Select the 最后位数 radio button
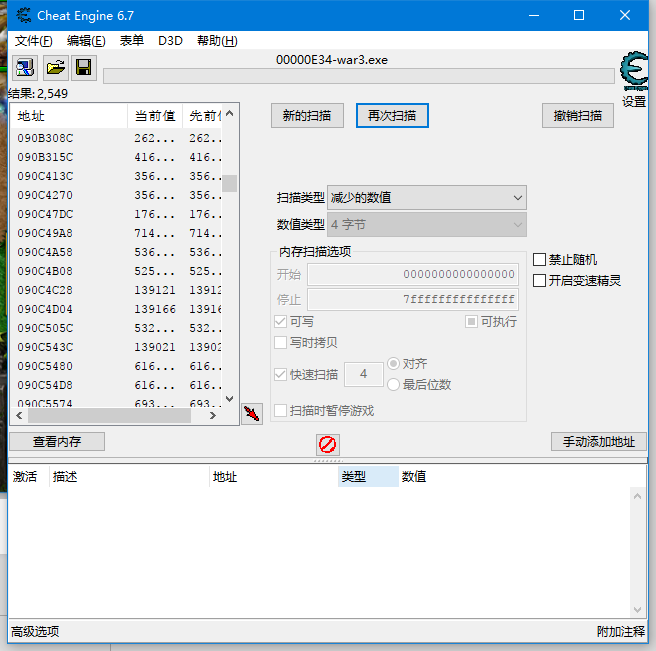 point(393,384)
